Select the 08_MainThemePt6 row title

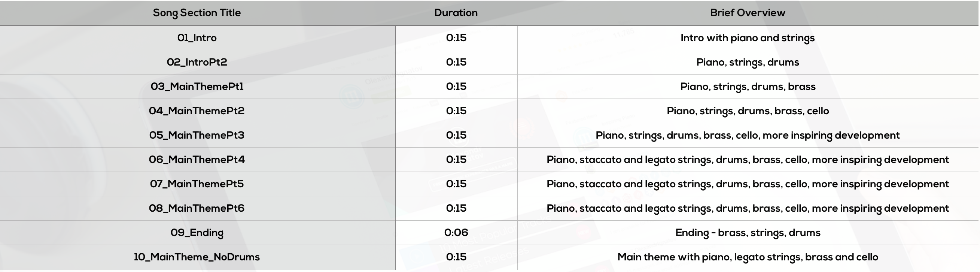[x=197, y=208]
